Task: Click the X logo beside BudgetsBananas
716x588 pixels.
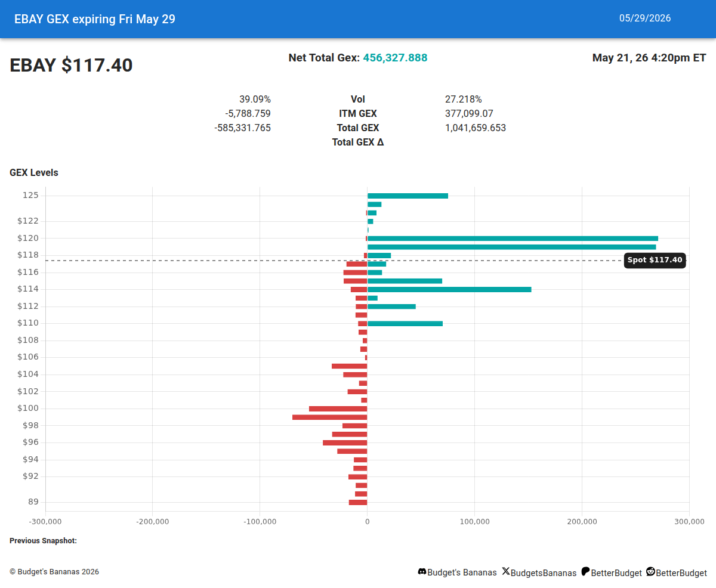Action: 506,571
